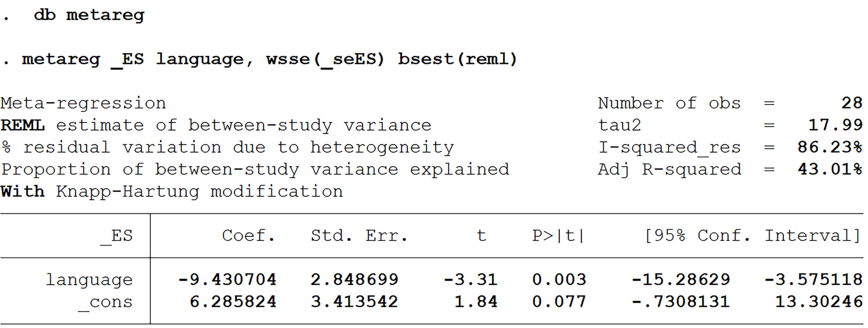Click the '_ES' table header
This screenshot has height=328, width=868.
[x=117, y=236]
